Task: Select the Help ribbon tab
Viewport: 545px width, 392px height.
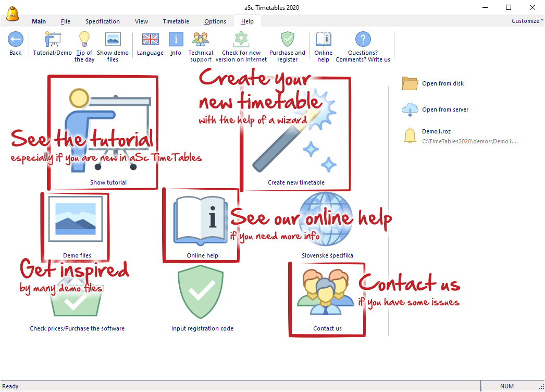Action: pos(247,21)
